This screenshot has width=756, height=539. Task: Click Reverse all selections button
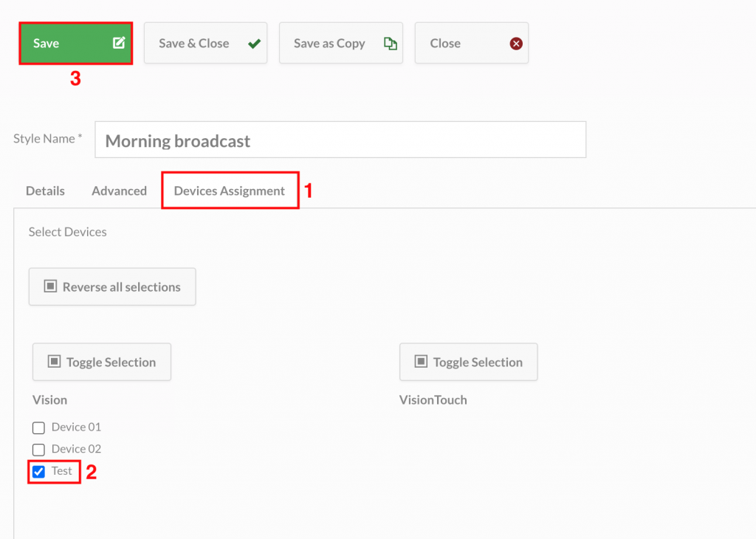pos(112,287)
